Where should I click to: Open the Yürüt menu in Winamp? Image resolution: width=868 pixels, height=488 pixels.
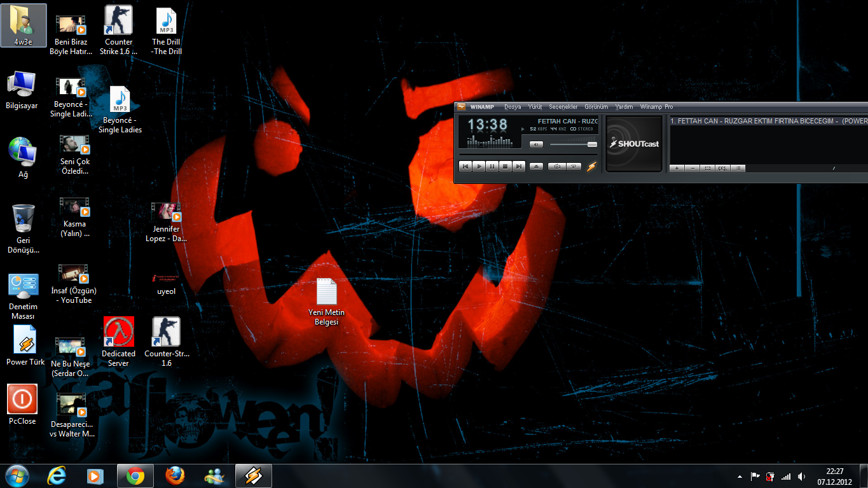535,107
